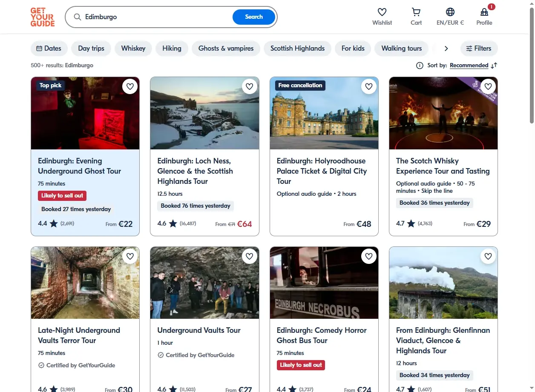Click the Free cancellation badge
The image size is (535, 392).
[x=300, y=86]
